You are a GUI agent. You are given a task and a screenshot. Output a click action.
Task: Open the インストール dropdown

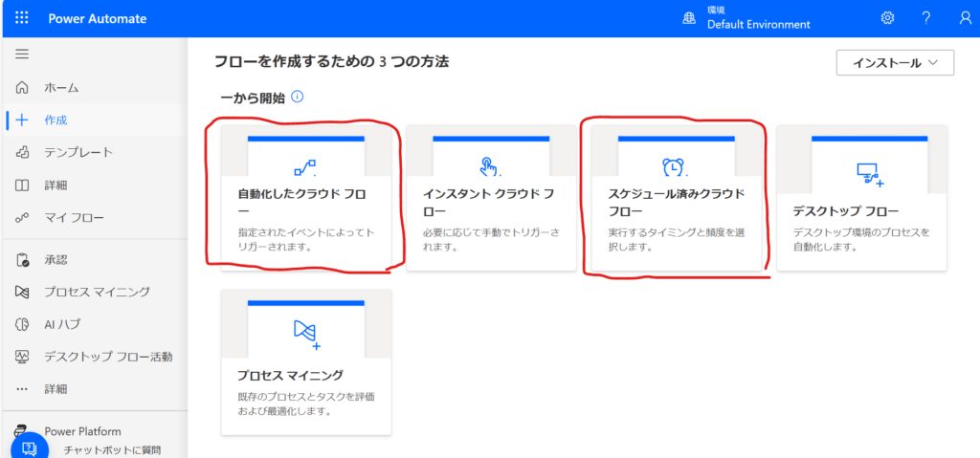(x=895, y=62)
